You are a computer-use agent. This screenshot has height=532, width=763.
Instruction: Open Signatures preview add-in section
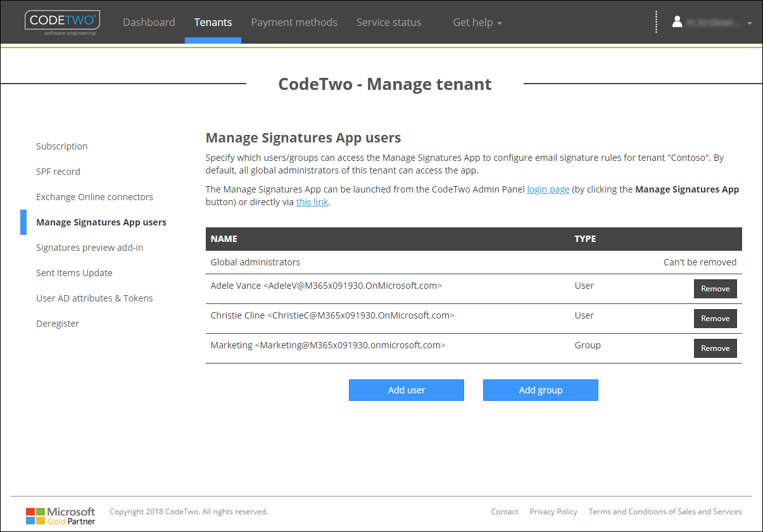point(90,248)
